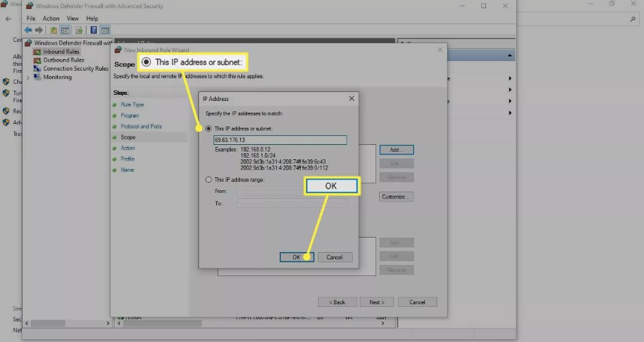
Task: Click the To field of the IP range
Action: [292, 203]
